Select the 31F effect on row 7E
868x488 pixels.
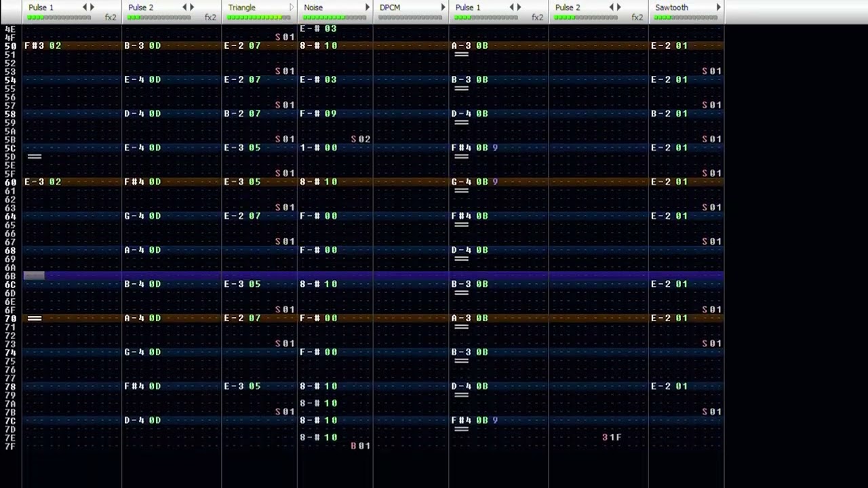612,437
